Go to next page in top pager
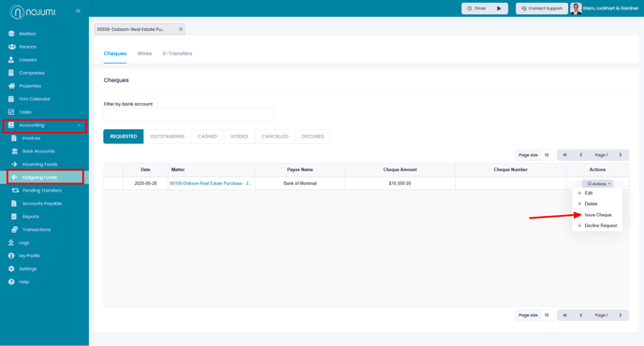The height and width of the screenshot is (346, 644). point(621,155)
